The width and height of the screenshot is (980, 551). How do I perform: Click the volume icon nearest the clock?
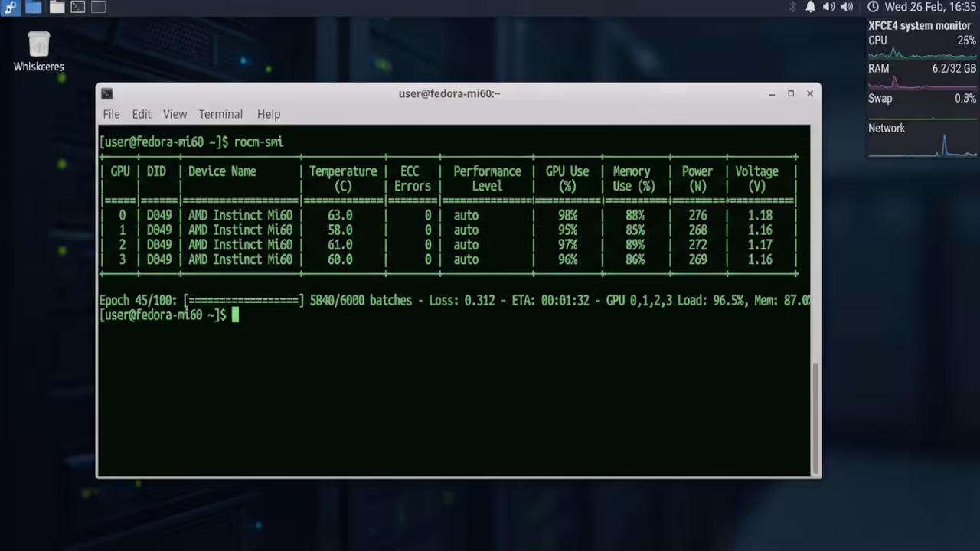point(847,7)
